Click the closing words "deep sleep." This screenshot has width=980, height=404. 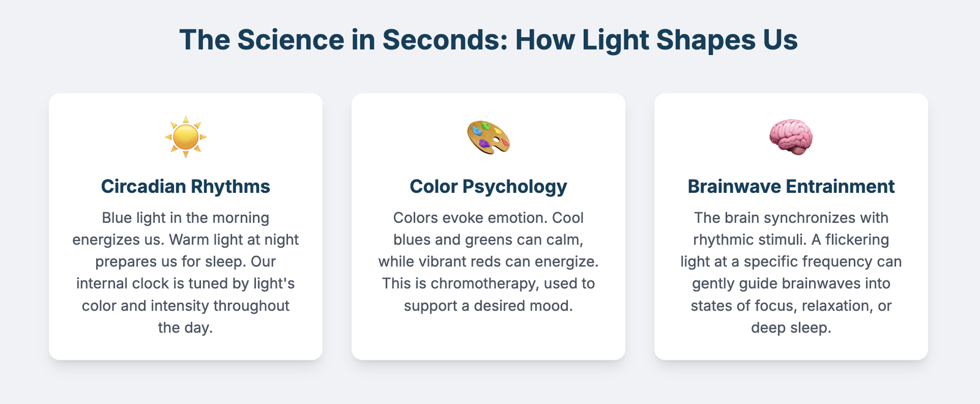click(x=791, y=328)
